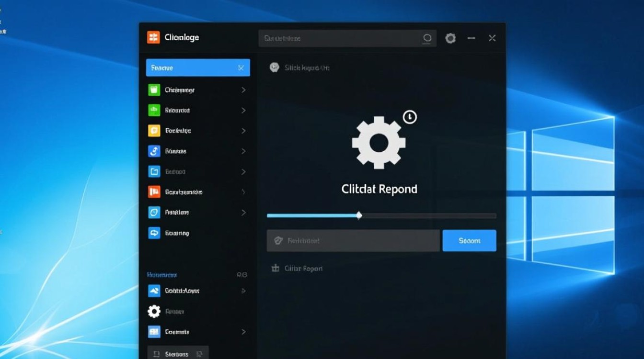Click the GobtdAour image icon
644x359 pixels.
pos(154,291)
